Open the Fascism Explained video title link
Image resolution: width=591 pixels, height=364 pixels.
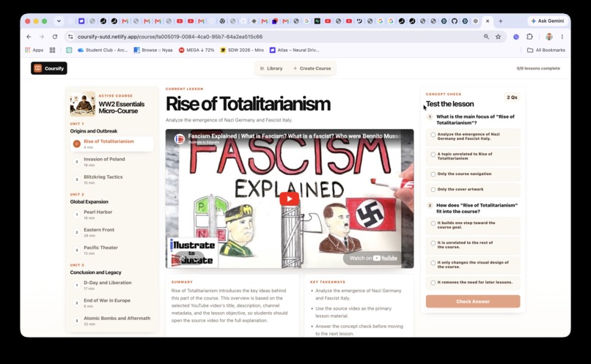pos(294,136)
